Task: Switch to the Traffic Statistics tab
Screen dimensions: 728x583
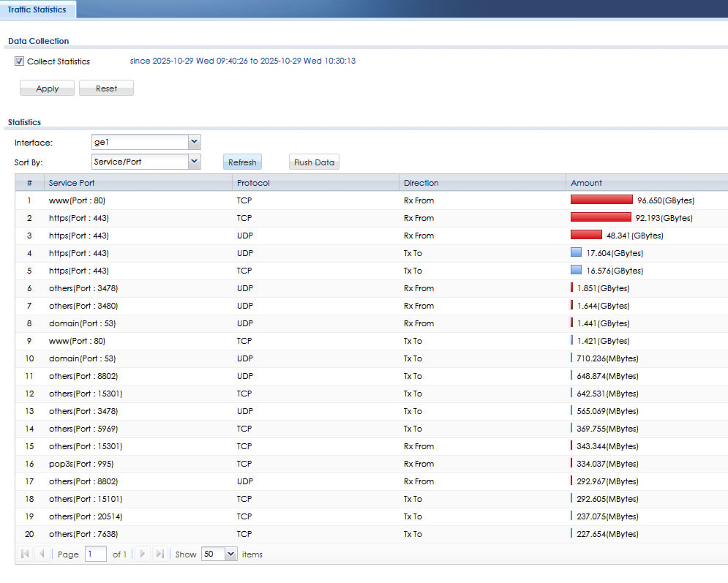Action: click(37, 10)
